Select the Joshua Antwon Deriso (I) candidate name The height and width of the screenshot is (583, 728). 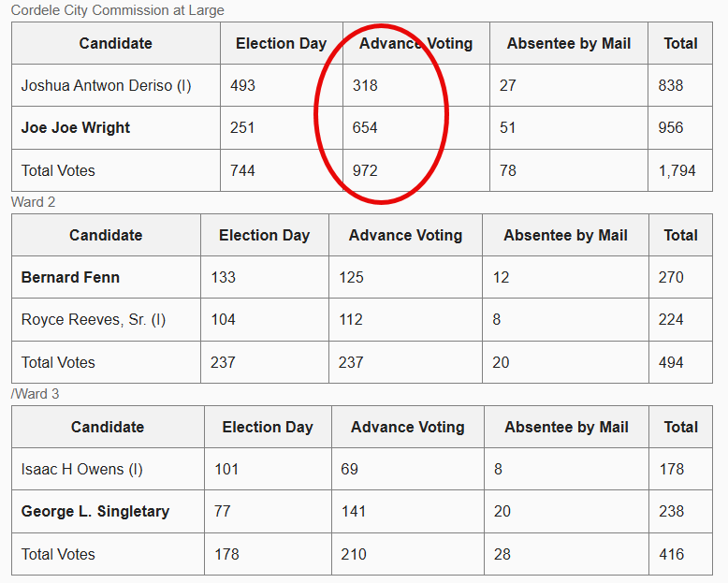(x=106, y=85)
